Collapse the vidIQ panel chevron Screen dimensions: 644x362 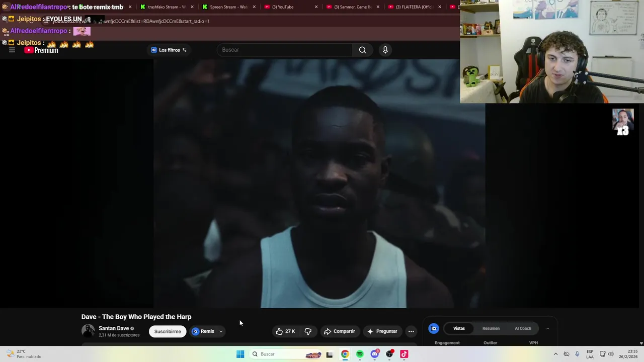pos(547,328)
